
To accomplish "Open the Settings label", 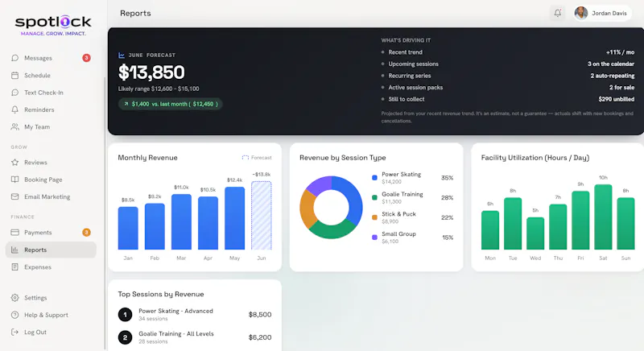I will pyautogui.click(x=35, y=298).
